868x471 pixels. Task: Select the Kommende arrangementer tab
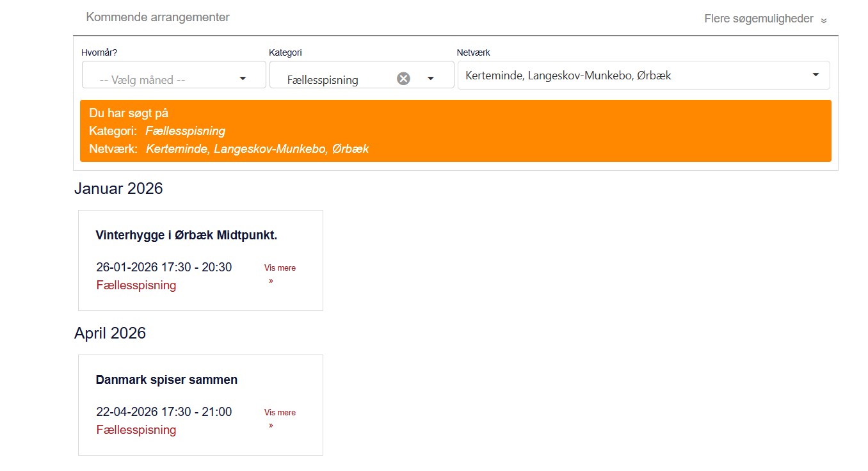point(157,17)
